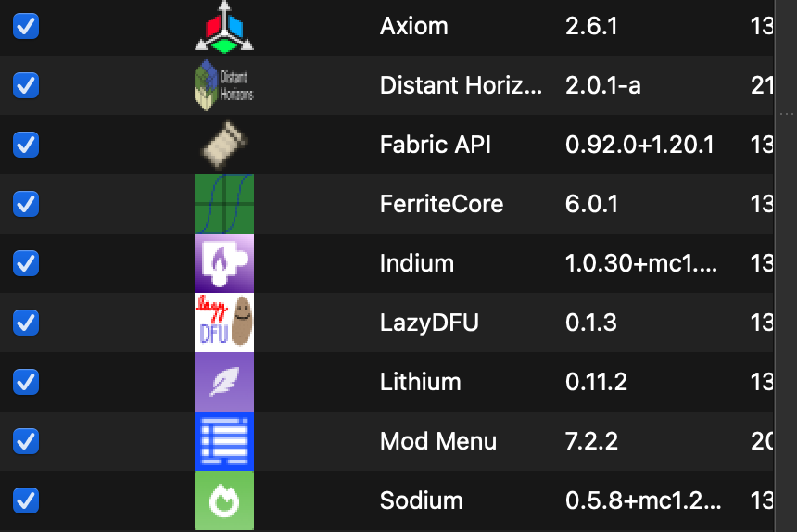Click the Fabric API scroll icon
797x532 pixels.
tap(224, 145)
